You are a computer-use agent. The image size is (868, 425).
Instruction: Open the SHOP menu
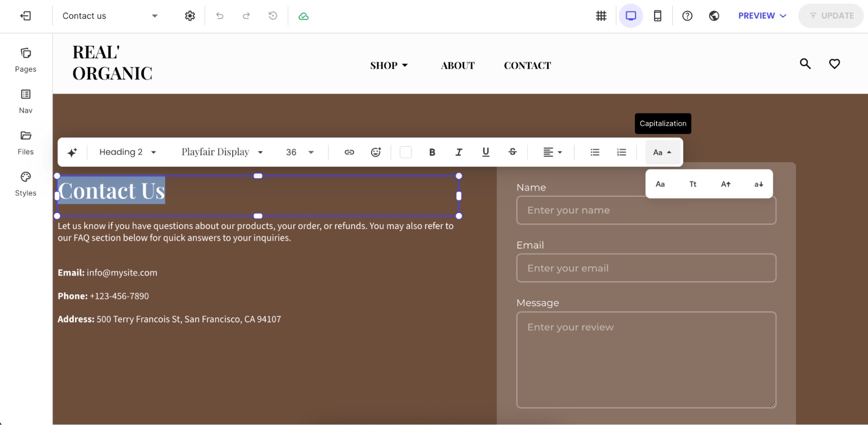coord(389,66)
